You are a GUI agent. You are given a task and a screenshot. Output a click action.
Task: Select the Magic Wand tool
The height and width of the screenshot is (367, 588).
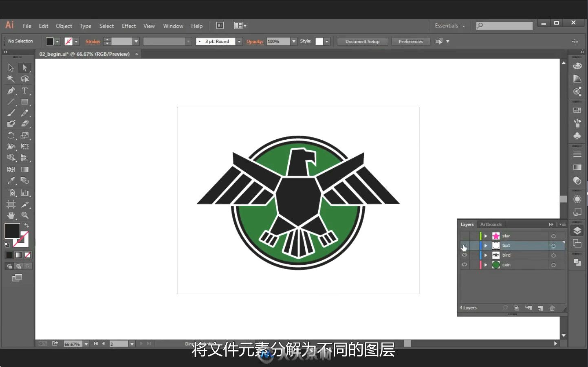coord(11,79)
